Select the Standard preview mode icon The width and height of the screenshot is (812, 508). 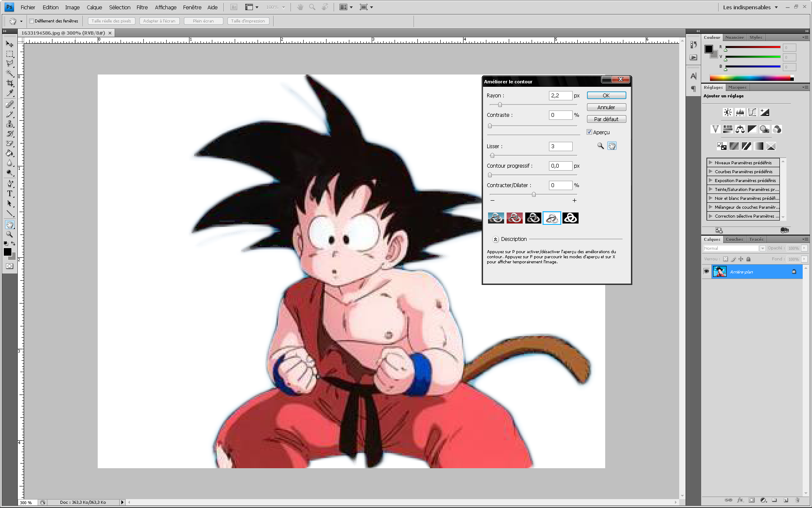click(x=496, y=218)
